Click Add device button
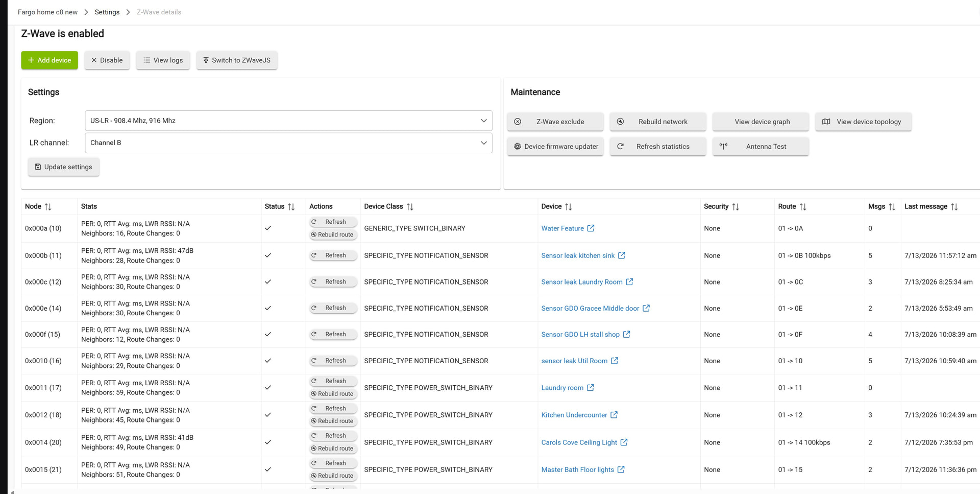 [50, 60]
